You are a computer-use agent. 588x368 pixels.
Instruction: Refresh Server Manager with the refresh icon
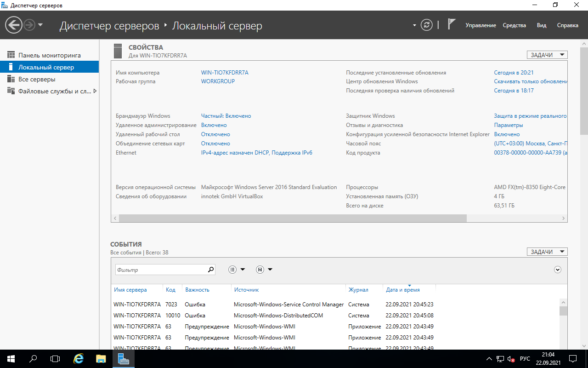pyautogui.click(x=427, y=25)
